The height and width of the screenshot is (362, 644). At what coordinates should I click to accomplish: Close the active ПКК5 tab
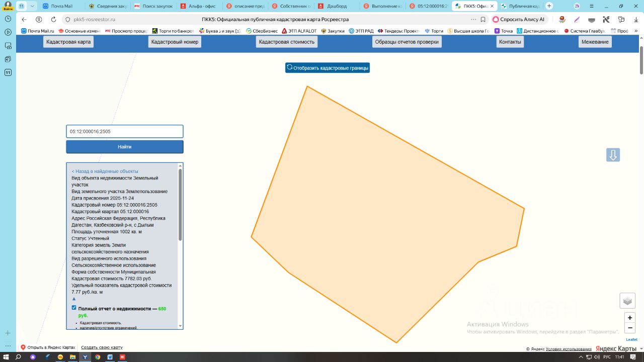pos(492,6)
